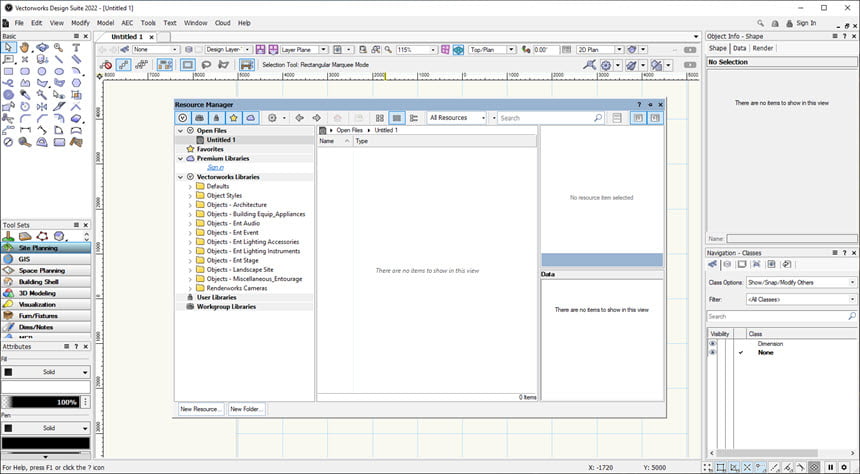
Task: Select the Circle tool
Action: coord(42,71)
